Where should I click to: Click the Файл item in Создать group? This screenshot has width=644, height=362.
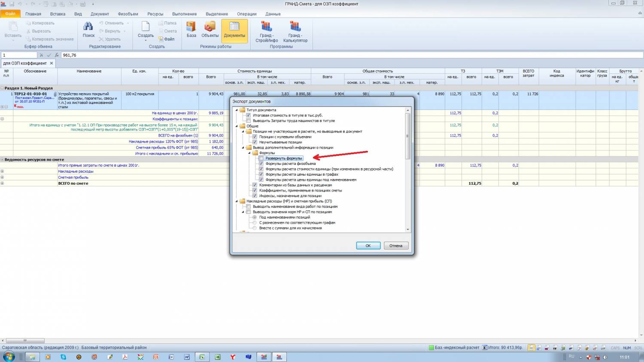tap(167, 39)
